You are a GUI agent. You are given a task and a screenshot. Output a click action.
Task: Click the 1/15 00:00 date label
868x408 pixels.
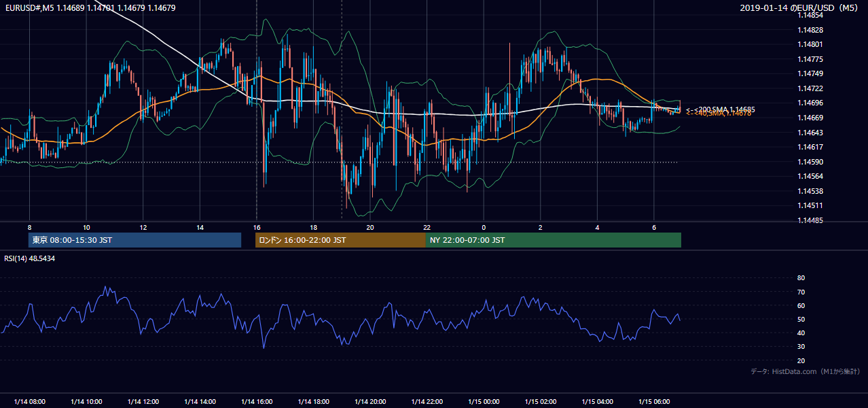484,402
